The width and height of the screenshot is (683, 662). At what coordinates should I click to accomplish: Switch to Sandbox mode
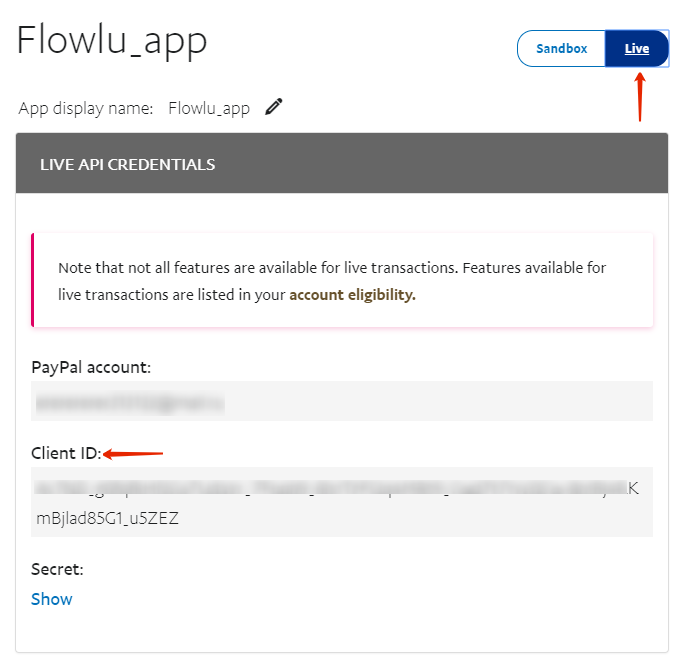tap(561, 48)
